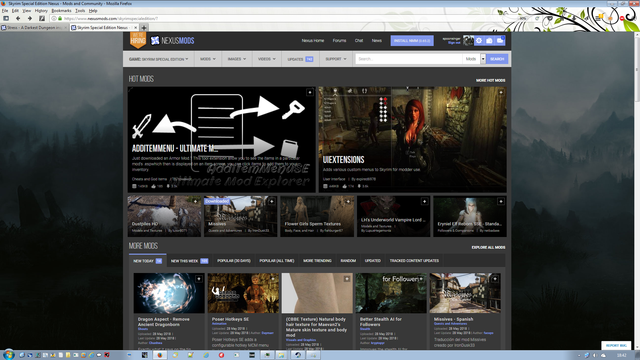Open the Updates link with count badge
640x360 pixels.
300,59
